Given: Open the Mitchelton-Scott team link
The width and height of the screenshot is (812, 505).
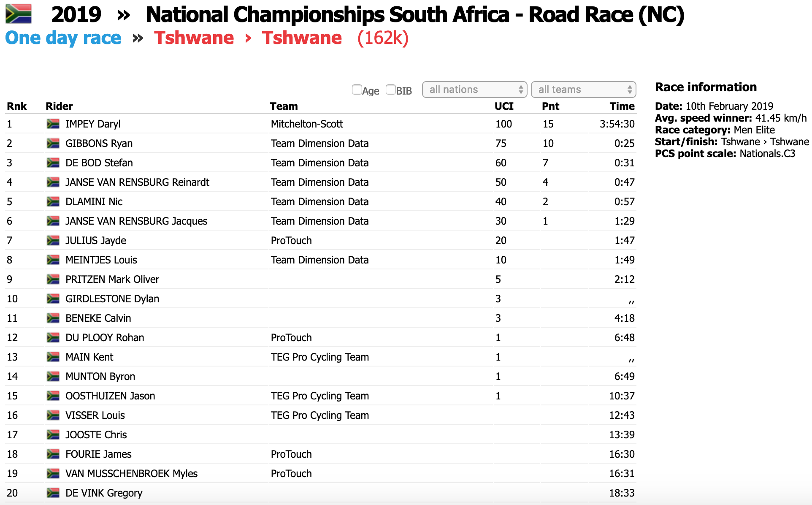Looking at the screenshot, I should click(307, 124).
